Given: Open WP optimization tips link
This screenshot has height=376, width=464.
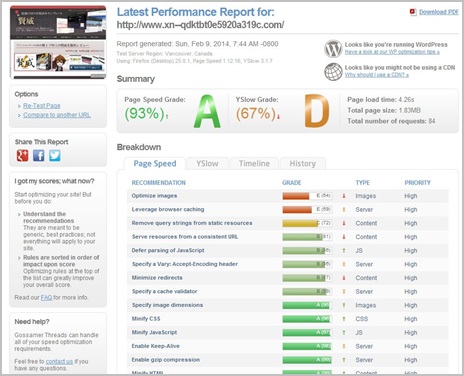Looking at the screenshot, I should click(392, 52).
